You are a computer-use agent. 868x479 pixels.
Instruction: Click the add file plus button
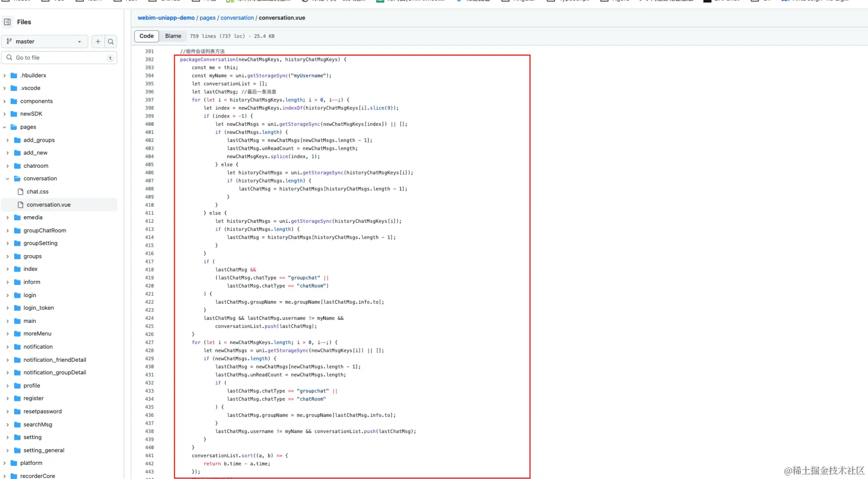(98, 41)
